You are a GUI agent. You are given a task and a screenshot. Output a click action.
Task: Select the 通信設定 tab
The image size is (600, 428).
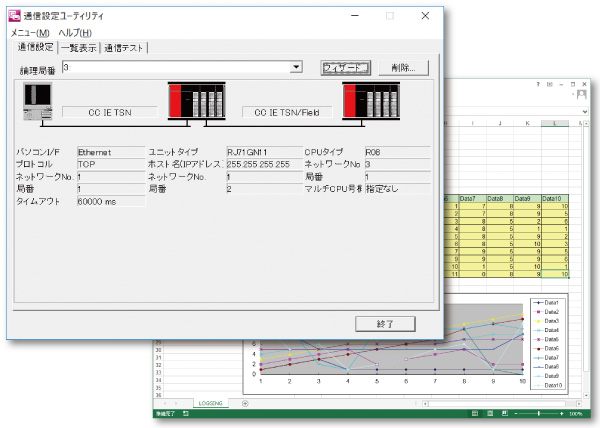pyautogui.click(x=35, y=47)
